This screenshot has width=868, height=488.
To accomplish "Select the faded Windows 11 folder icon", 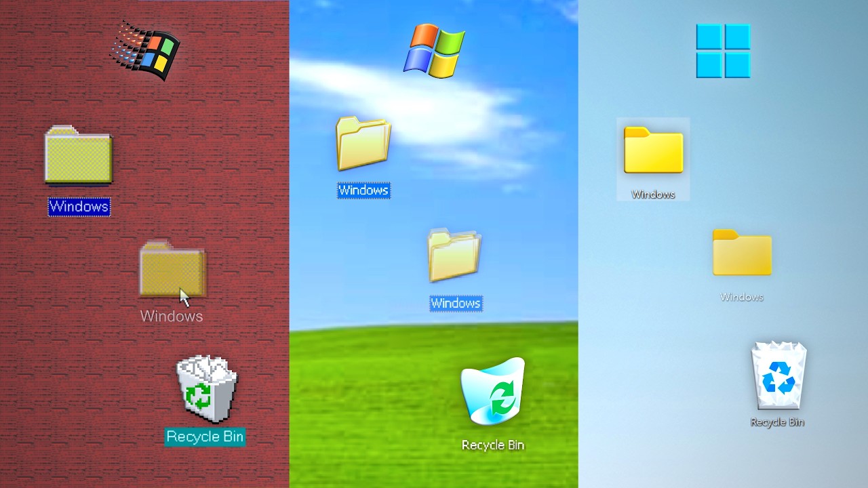I will coord(742,253).
